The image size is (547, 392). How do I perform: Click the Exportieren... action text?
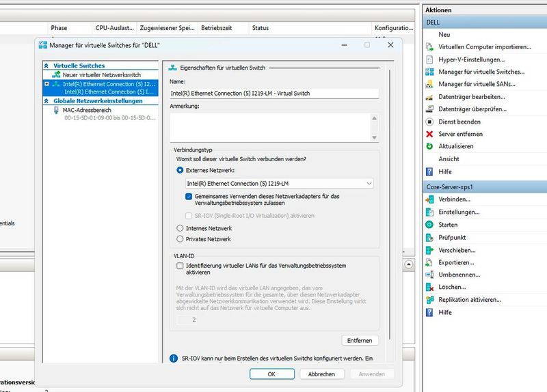[456, 262]
